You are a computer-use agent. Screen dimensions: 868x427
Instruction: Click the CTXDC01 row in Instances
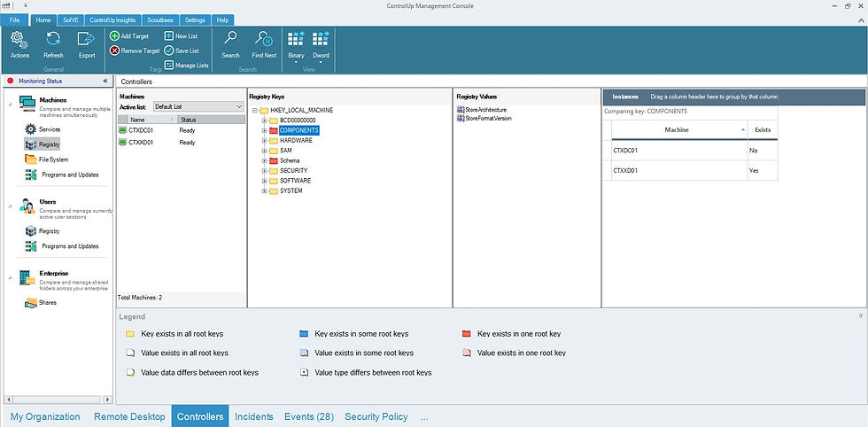[690, 151]
